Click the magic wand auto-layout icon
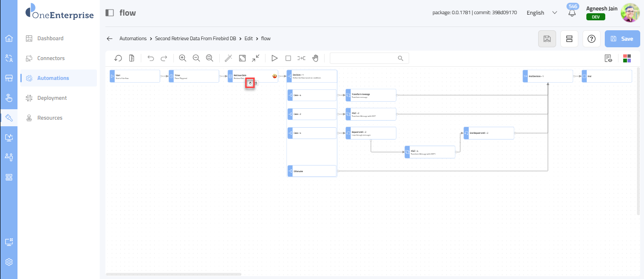The height and width of the screenshot is (279, 644). [x=228, y=58]
